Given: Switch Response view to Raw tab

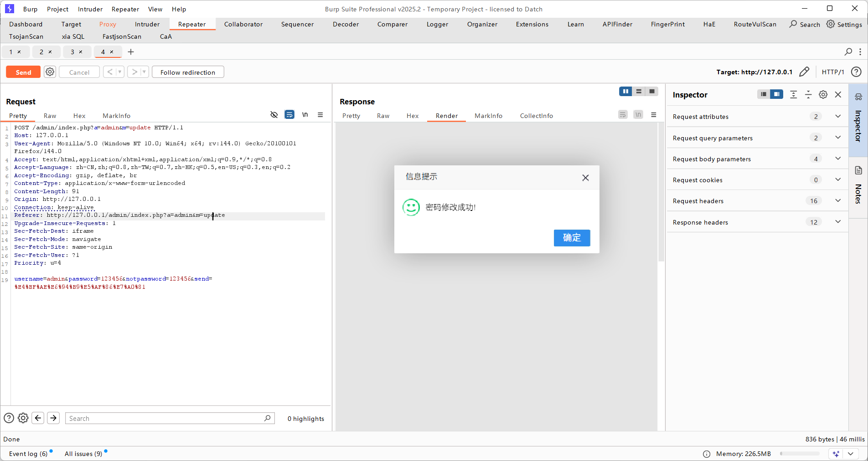Looking at the screenshot, I should (x=383, y=116).
